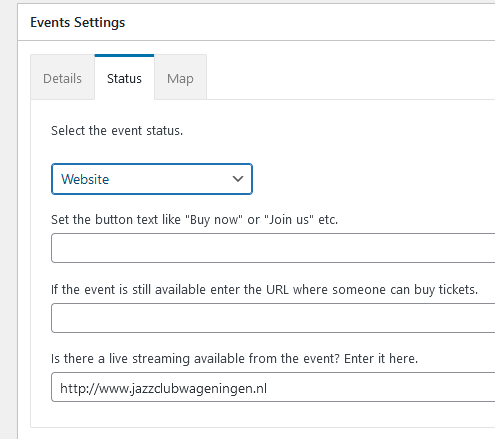Click the 'Map' tab label text
495x439 pixels.
point(180,79)
